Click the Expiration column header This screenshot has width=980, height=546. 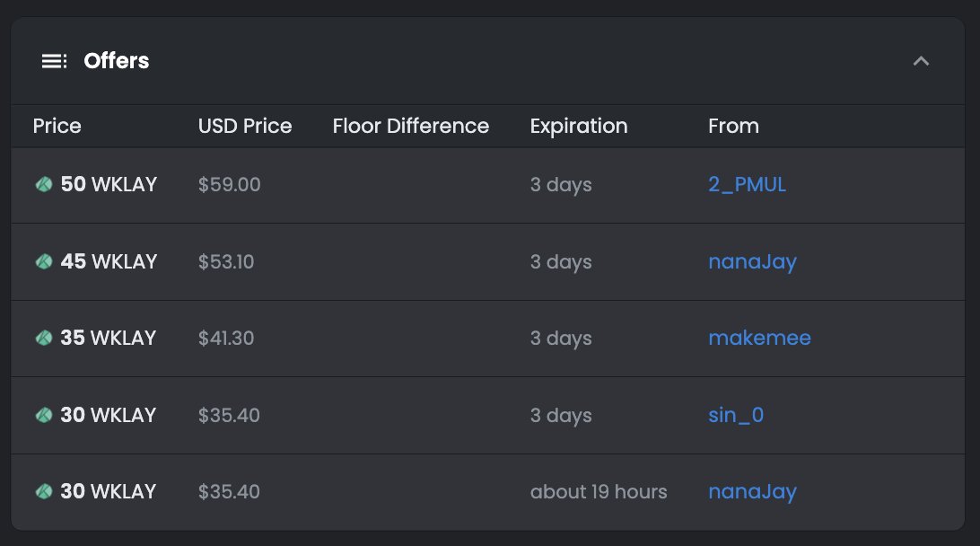pyautogui.click(x=579, y=127)
